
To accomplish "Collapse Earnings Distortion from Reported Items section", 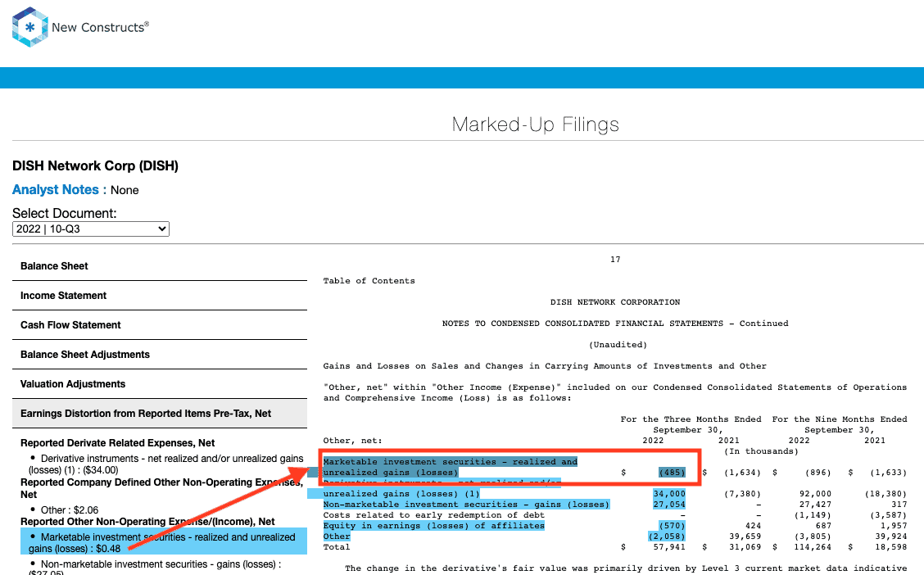I will click(x=160, y=414).
